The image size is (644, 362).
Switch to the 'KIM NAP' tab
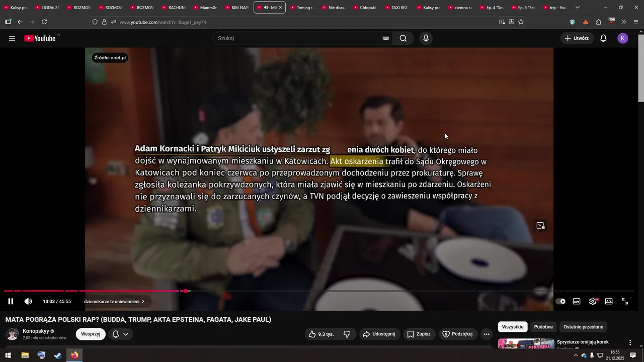coord(236,8)
